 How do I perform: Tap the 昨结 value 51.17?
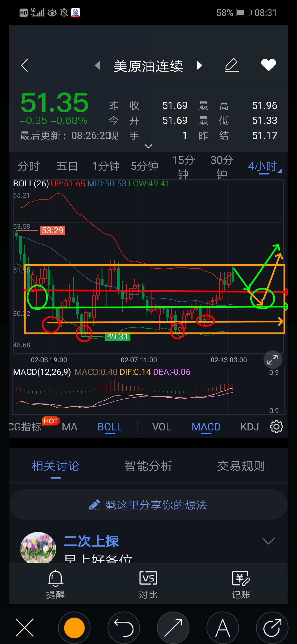[265, 135]
